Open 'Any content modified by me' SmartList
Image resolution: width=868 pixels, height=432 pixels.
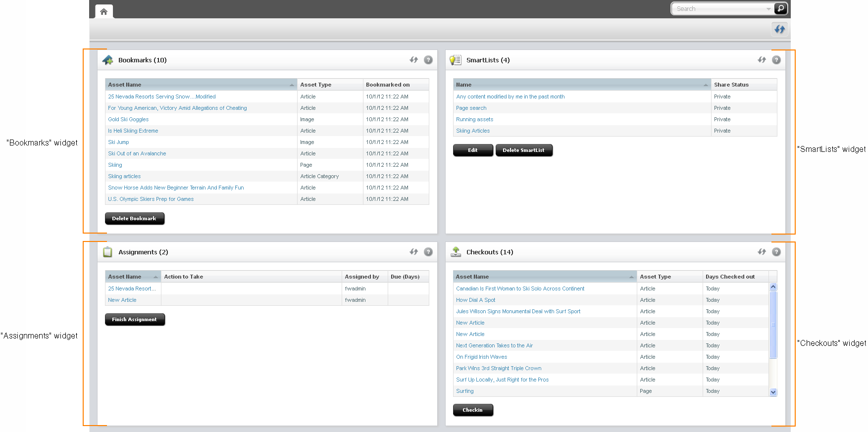511,96
